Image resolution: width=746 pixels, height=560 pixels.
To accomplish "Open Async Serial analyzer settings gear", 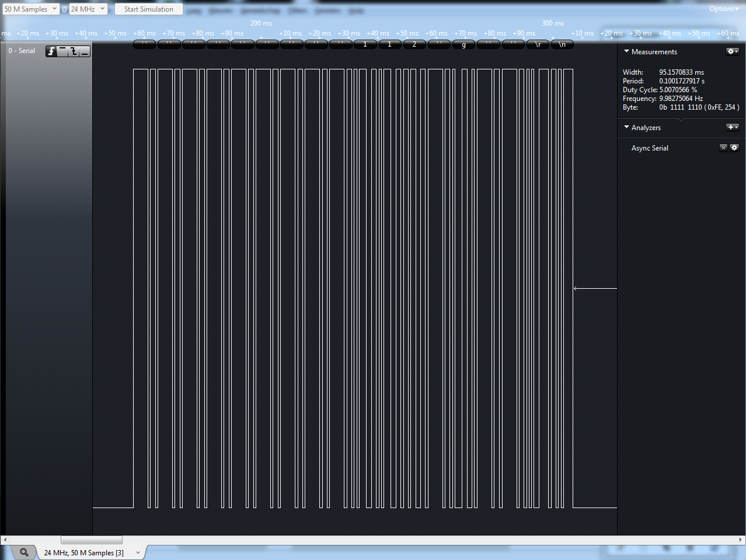I will [734, 148].
